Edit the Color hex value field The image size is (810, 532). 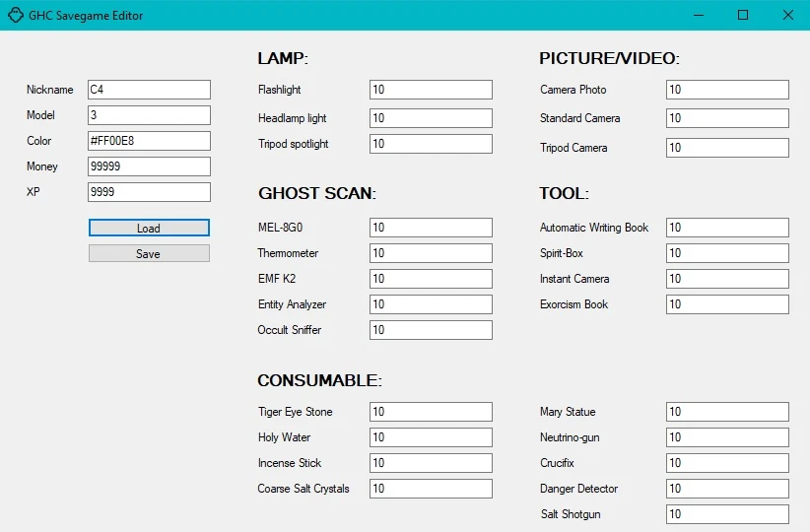149,141
